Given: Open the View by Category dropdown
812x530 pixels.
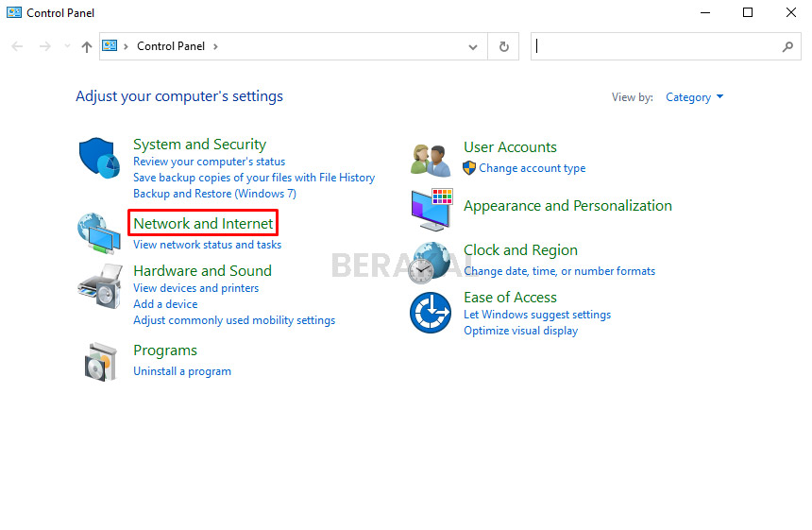Looking at the screenshot, I should (x=694, y=97).
